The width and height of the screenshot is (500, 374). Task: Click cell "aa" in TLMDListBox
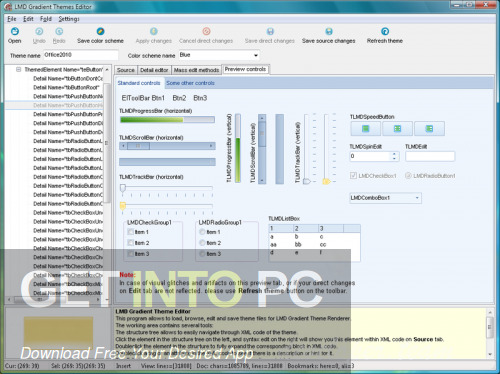pos(273,244)
